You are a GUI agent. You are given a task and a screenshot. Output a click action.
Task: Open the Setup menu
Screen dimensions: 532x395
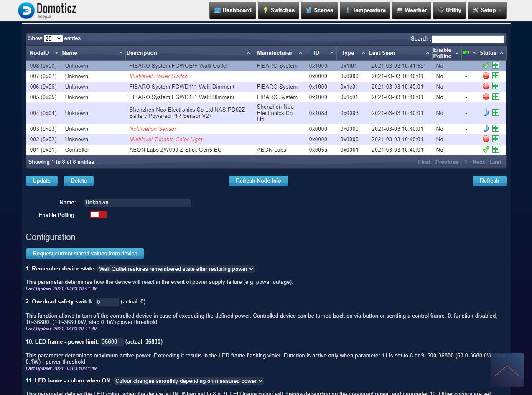(487, 10)
